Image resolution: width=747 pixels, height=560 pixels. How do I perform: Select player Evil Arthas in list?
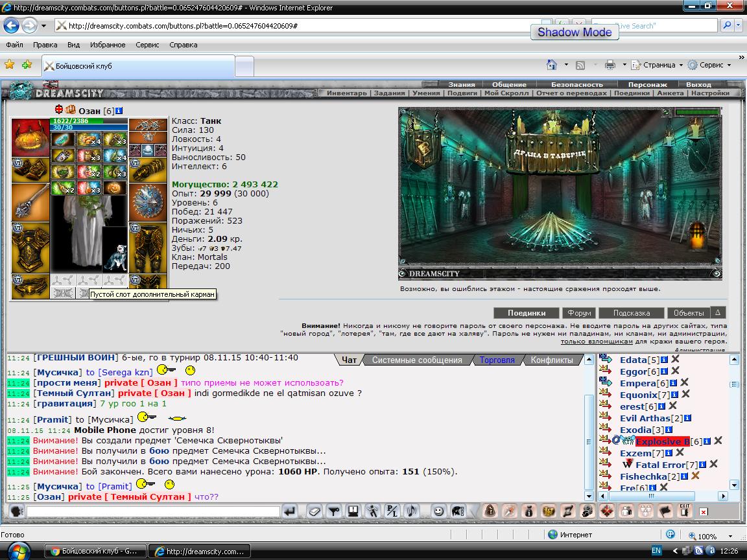tap(645, 418)
